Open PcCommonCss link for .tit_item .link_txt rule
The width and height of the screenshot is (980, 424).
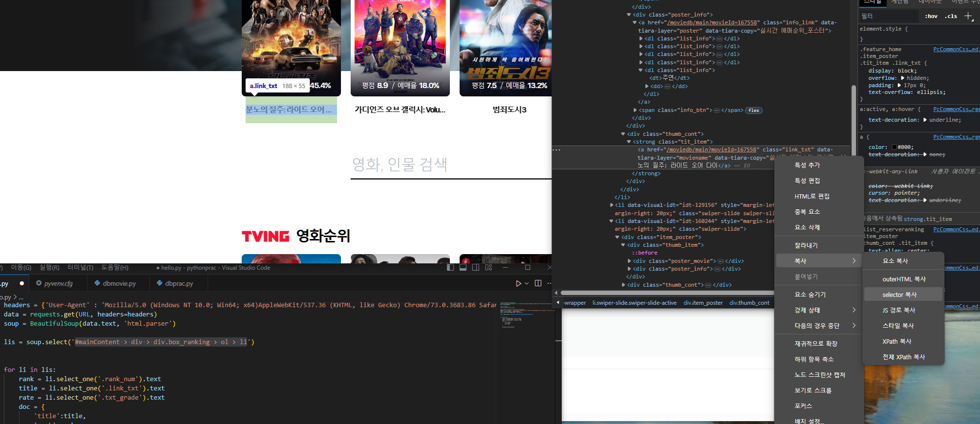(x=956, y=49)
